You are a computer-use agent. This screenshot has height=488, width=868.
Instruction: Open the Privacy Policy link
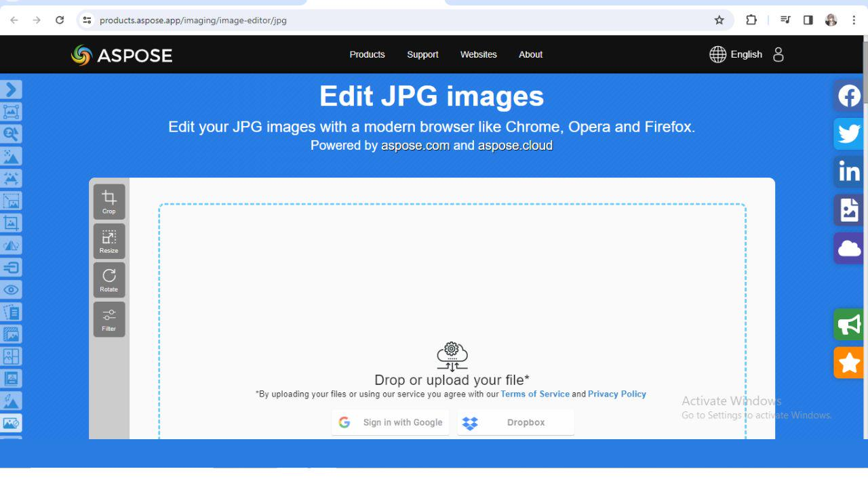[617, 394]
